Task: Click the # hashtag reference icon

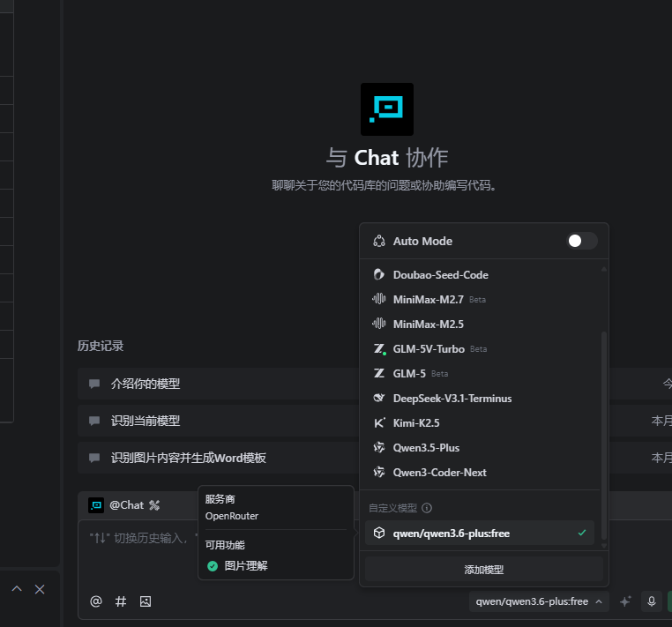Action: pos(121,601)
